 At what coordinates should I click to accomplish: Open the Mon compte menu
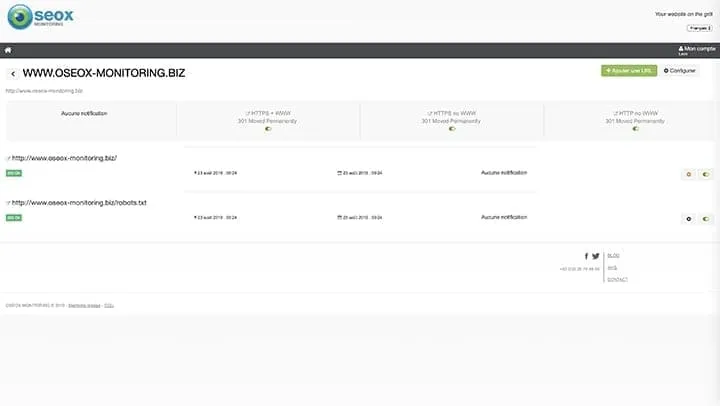point(697,49)
